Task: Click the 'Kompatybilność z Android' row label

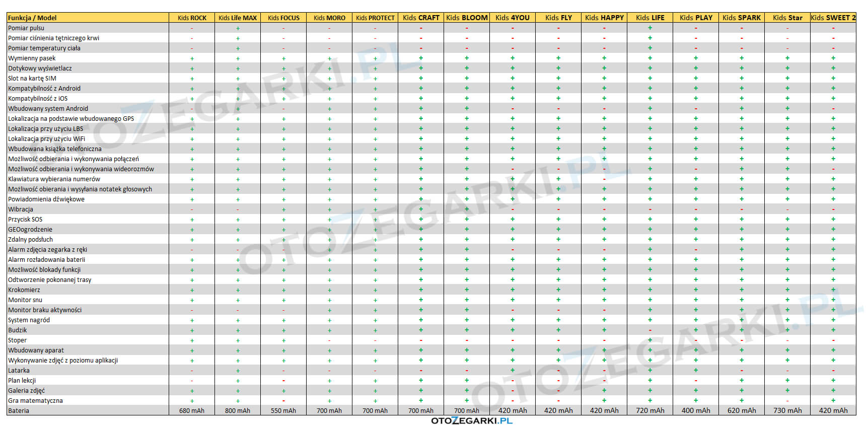Action: click(x=44, y=89)
